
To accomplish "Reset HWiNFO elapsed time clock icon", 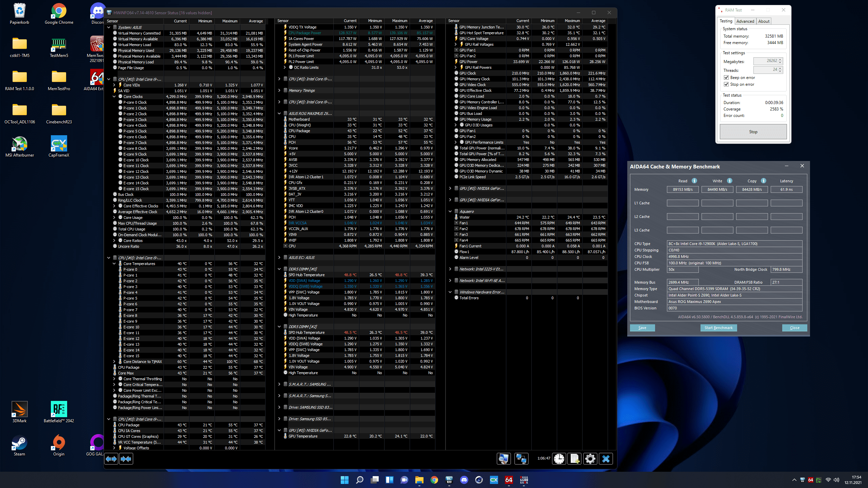I will point(559,459).
